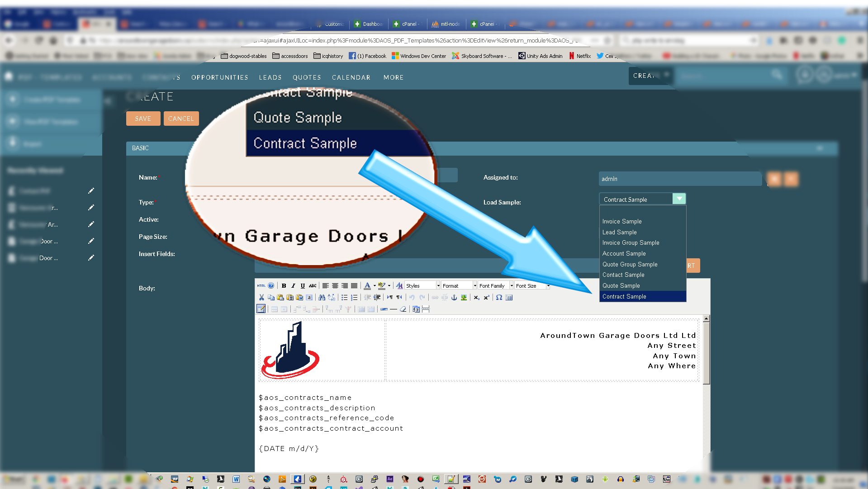This screenshot has height=489, width=868.
Task: Align text right in the editor
Action: point(345,286)
